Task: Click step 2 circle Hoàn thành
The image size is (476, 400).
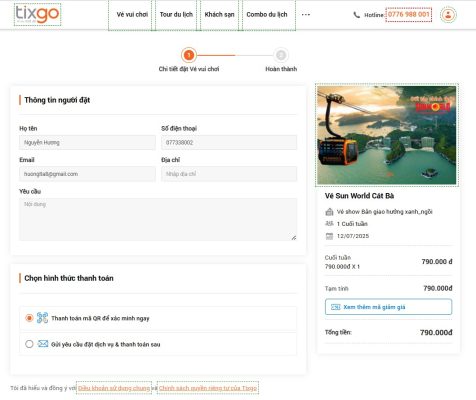Action: [x=281, y=55]
